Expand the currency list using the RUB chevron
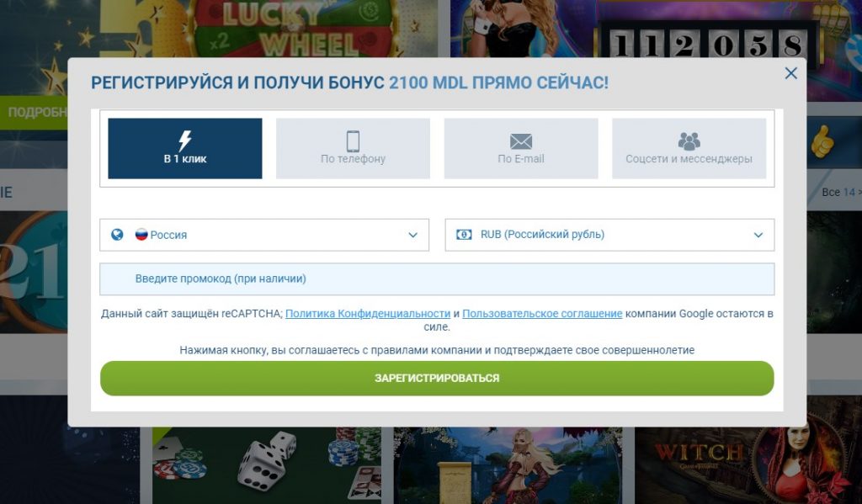The width and height of the screenshot is (862, 504). tap(758, 236)
